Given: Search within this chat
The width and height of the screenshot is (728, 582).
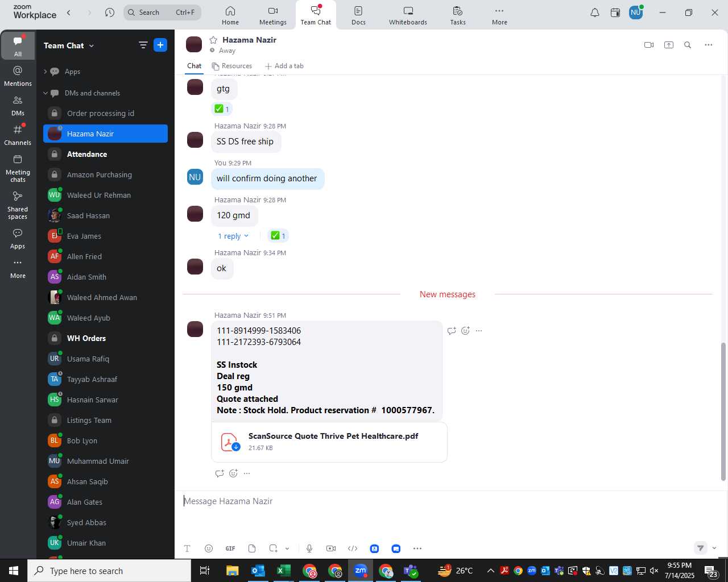Looking at the screenshot, I should pos(688,45).
